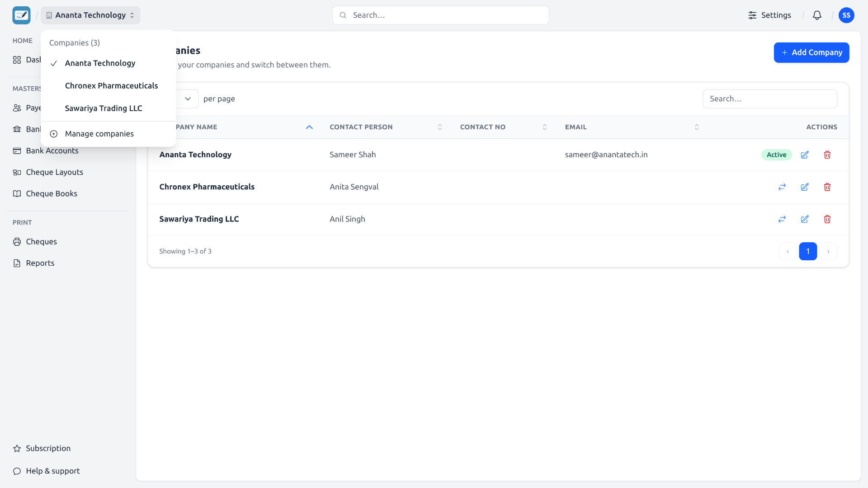Click sameer@anantatech.in email cell

(x=606, y=155)
